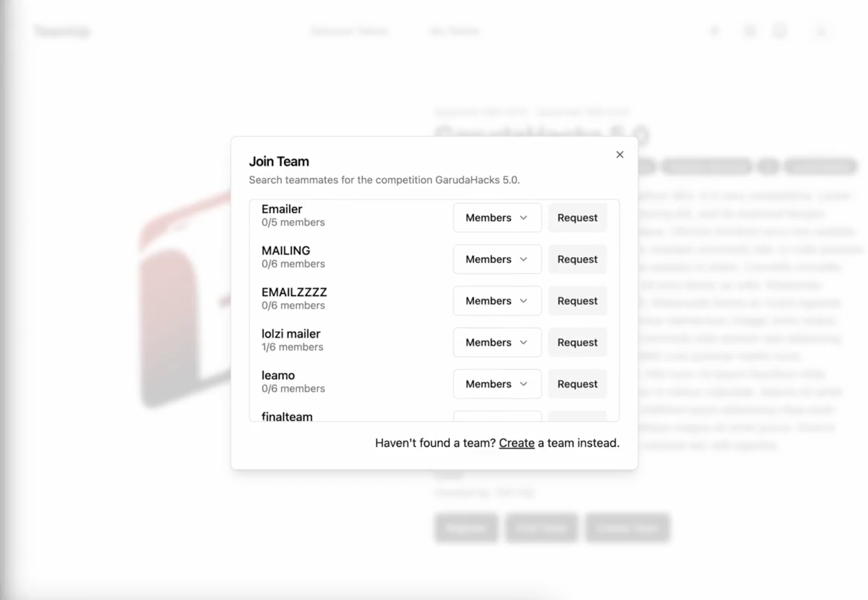Show members of EMAILZZZZ team

(x=497, y=301)
